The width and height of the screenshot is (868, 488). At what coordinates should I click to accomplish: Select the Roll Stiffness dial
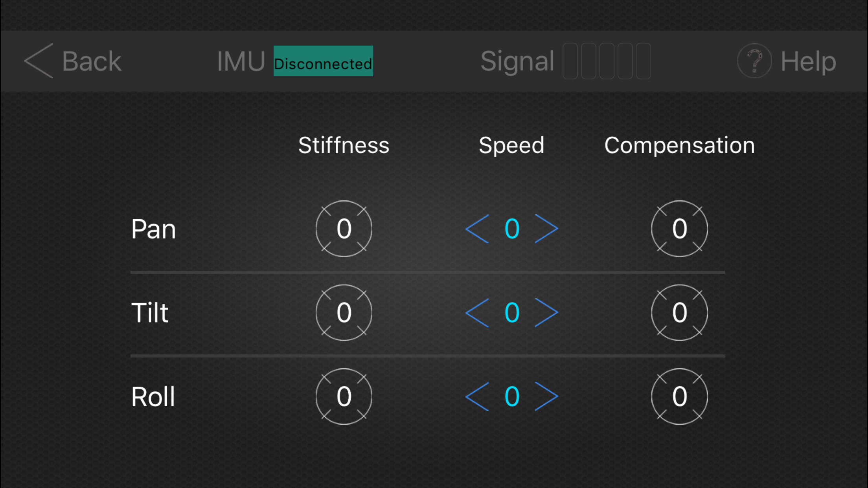pos(344,396)
